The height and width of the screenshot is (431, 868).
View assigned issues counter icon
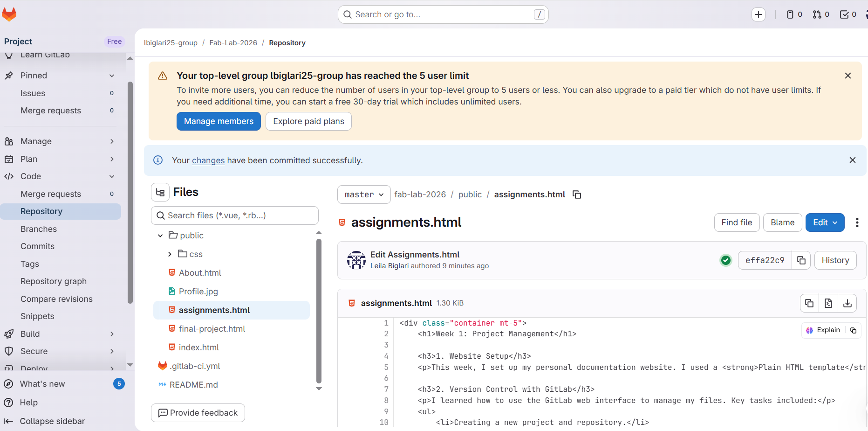point(794,14)
